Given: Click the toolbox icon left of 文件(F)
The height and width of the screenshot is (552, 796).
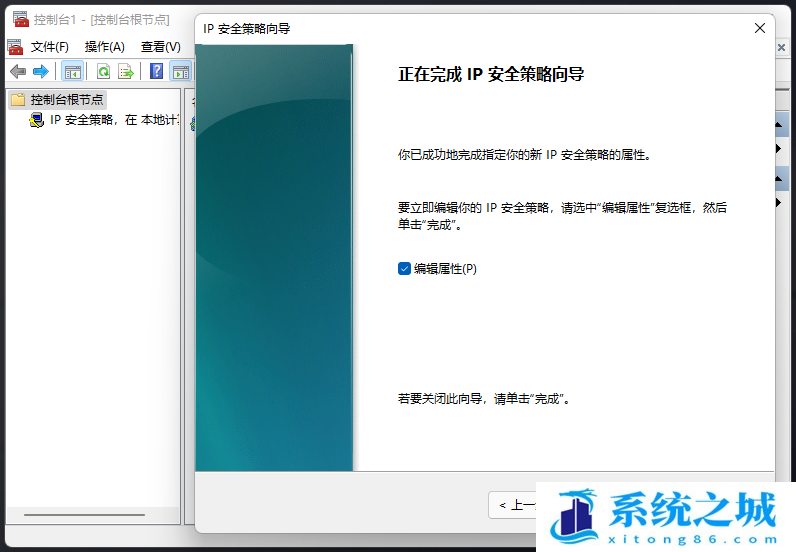Looking at the screenshot, I should pyautogui.click(x=15, y=47).
